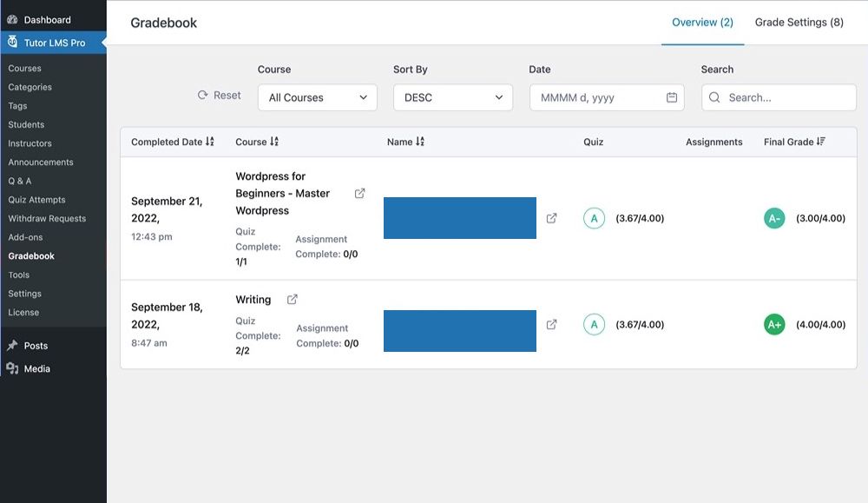Sort by Course column arrows
Image resolution: width=868 pixels, height=503 pixels.
click(x=274, y=142)
